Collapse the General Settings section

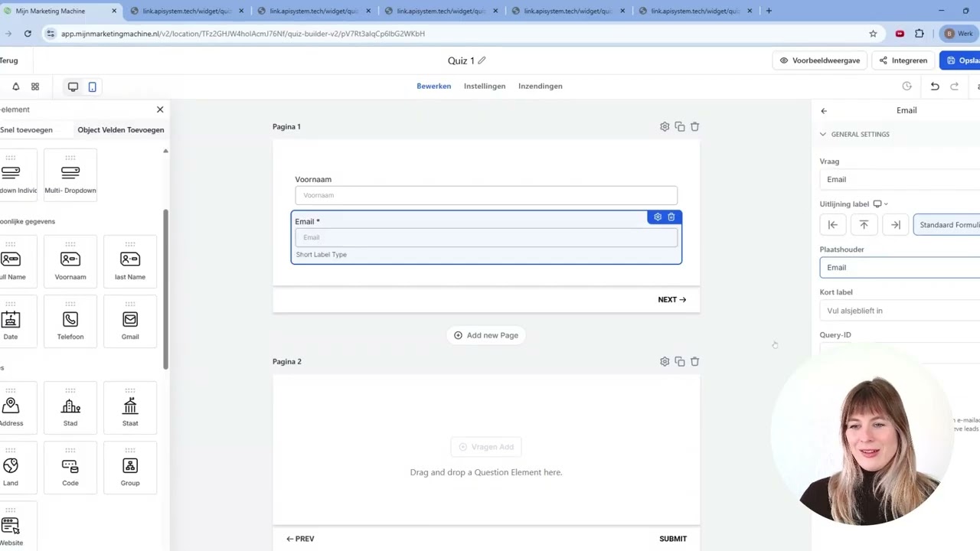click(x=823, y=134)
